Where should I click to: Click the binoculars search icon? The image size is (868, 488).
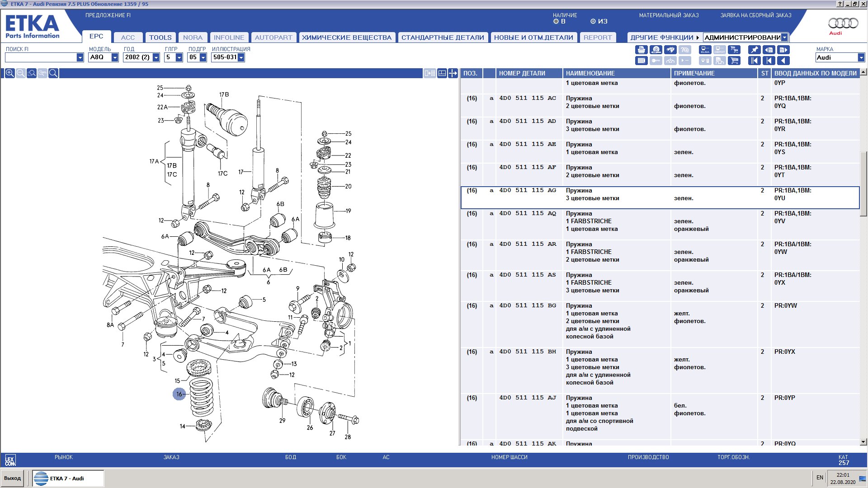[x=670, y=50]
